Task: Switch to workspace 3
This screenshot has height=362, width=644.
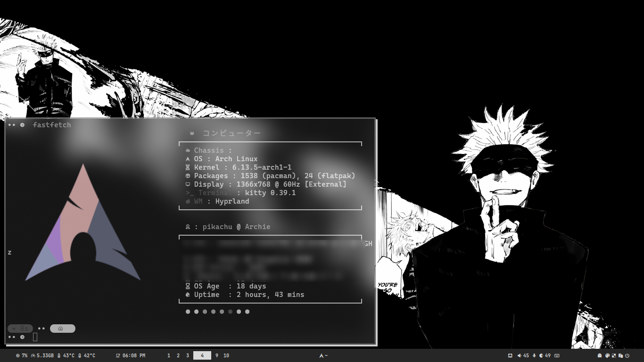Action: point(188,355)
